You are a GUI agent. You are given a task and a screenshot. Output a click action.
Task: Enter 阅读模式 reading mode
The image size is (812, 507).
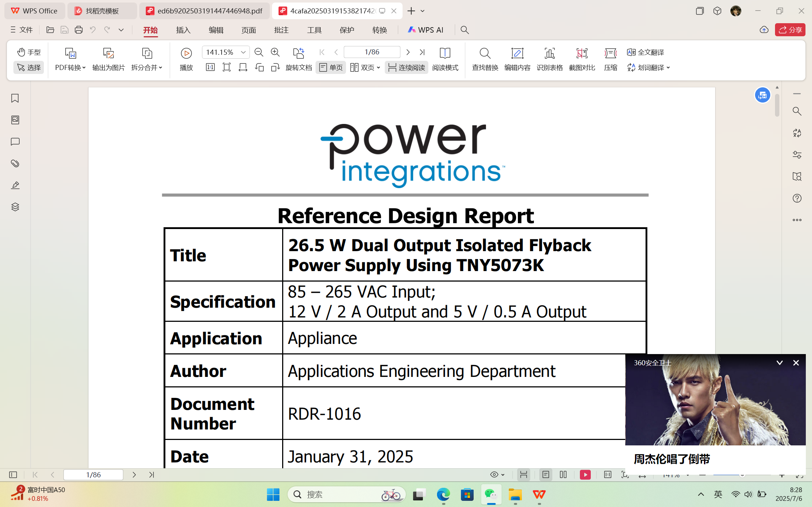tap(445, 59)
